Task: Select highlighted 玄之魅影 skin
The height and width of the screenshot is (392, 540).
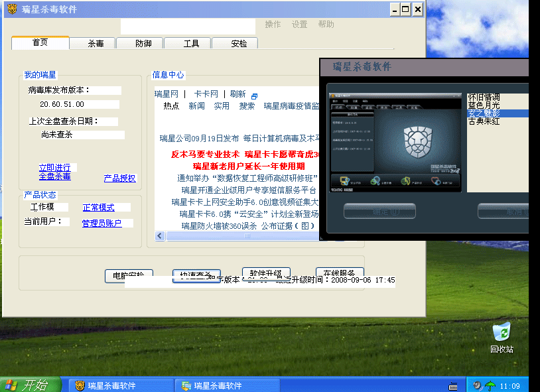Action: tap(498, 113)
